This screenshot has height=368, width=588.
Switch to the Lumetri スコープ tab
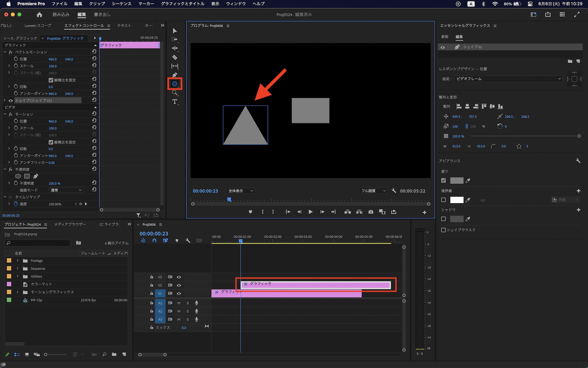tap(38, 26)
